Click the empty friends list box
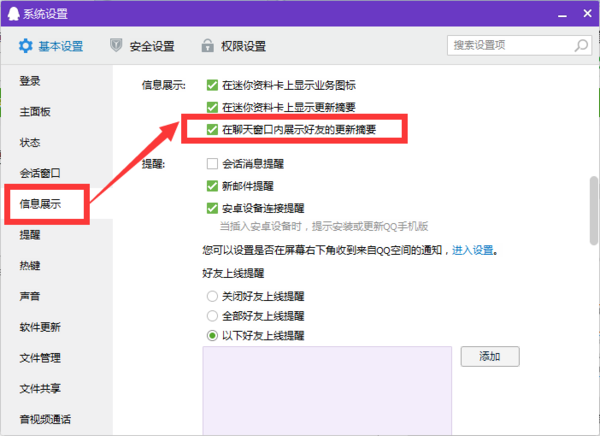 pos(327,390)
